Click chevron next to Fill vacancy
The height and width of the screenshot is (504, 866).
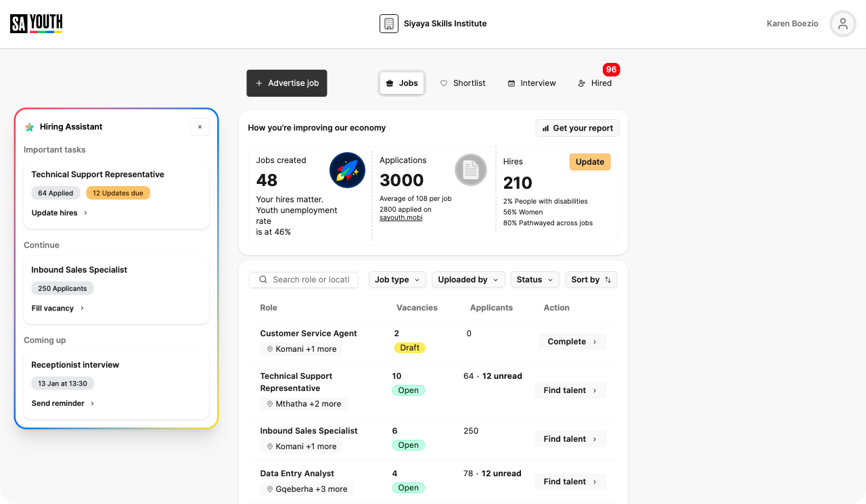[82, 308]
